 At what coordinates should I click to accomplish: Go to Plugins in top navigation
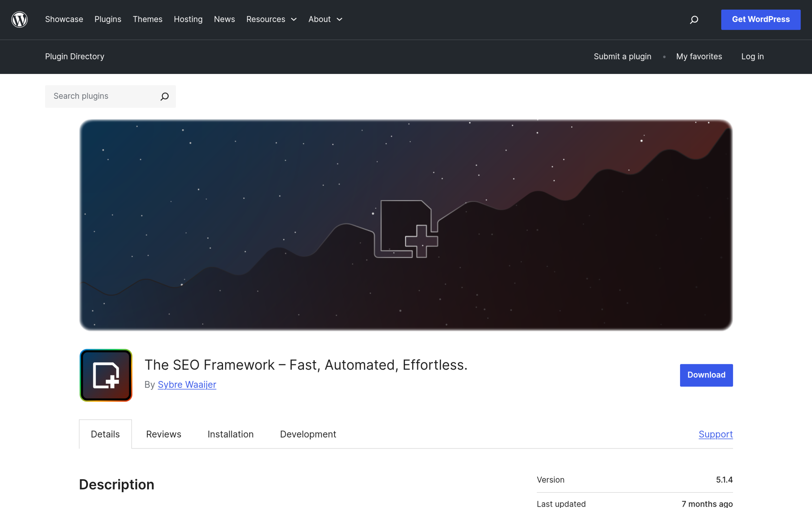tap(108, 19)
